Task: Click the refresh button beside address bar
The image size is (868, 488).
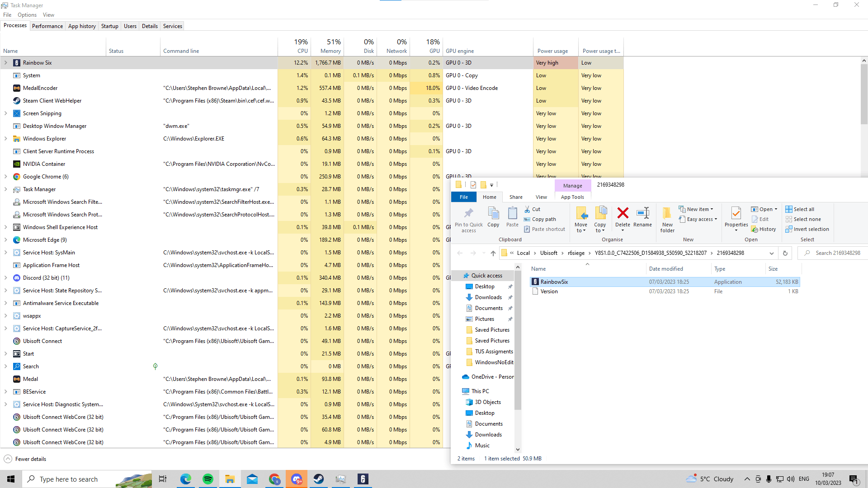Action: click(x=785, y=253)
